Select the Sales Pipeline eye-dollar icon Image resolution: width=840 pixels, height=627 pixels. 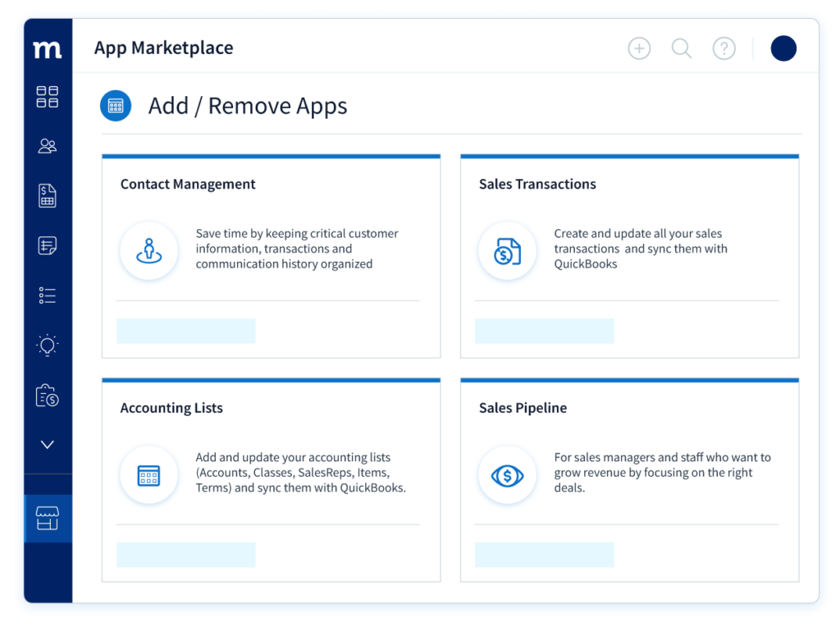point(507,475)
